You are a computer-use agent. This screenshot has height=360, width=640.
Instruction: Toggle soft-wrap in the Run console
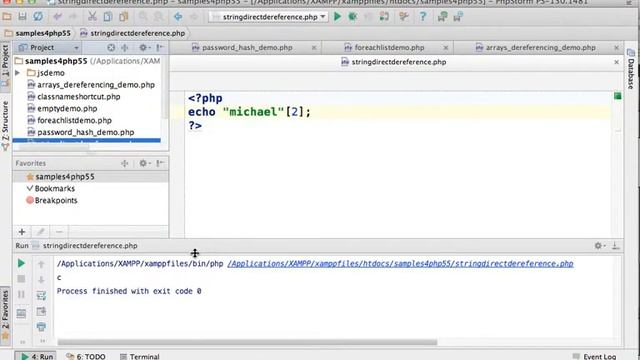(x=41, y=296)
